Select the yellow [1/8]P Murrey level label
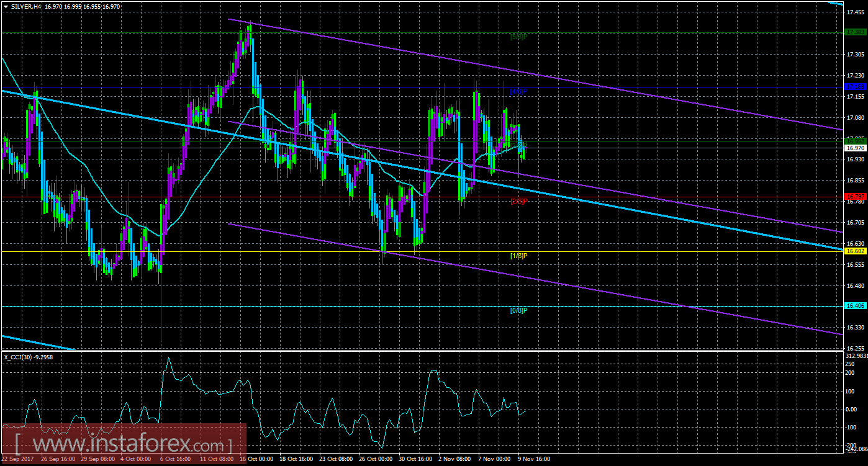This screenshot has width=868, height=466. coord(518,256)
